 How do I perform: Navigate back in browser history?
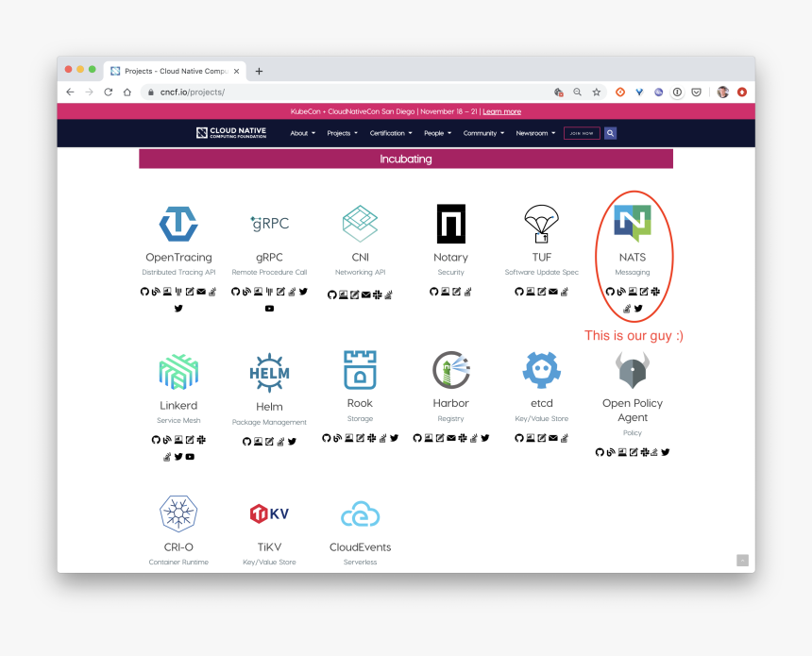tap(71, 93)
